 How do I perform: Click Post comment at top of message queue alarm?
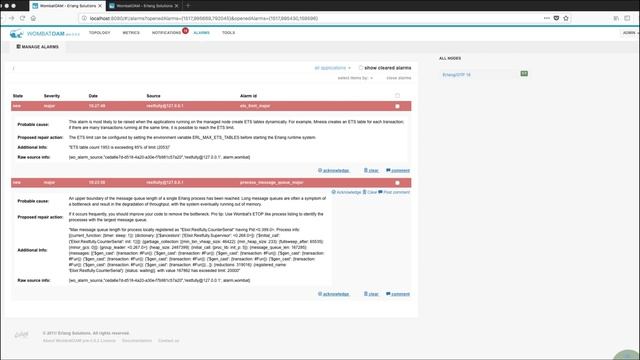394,192
